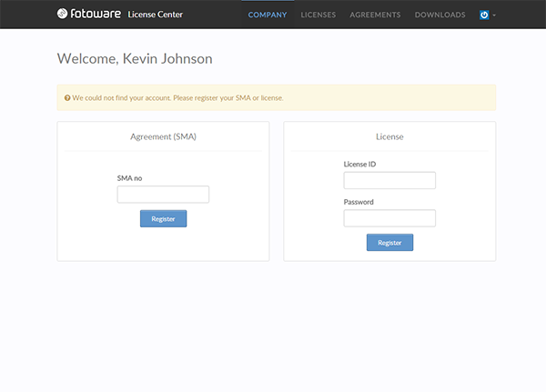Focus the SMA no input field
Image resolution: width=546 pixels, height=392 pixels.
point(163,194)
